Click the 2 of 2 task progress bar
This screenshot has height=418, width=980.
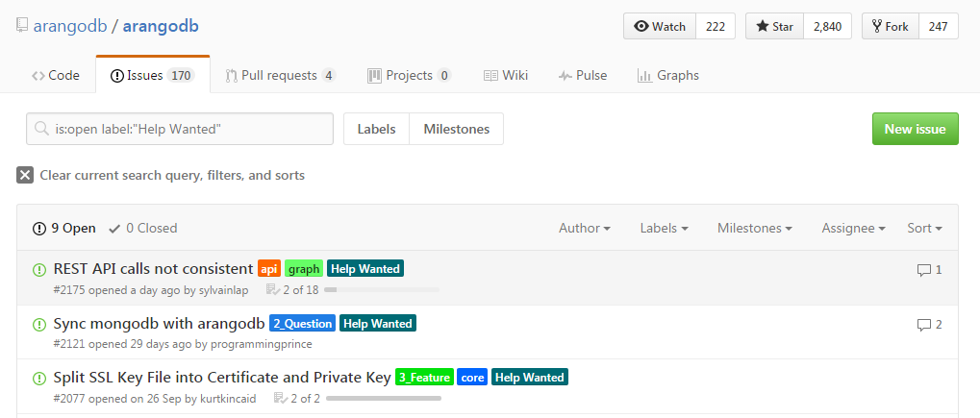point(383,398)
